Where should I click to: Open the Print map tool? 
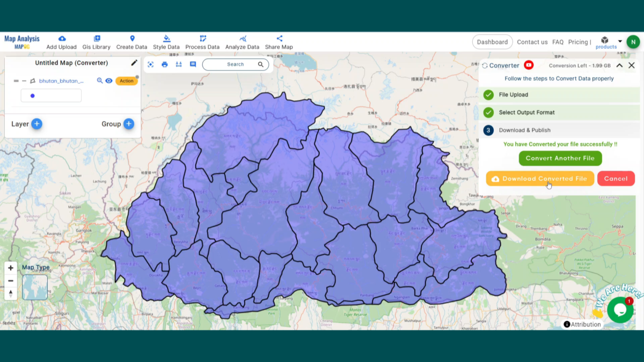pyautogui.click(x=164, y=64)
